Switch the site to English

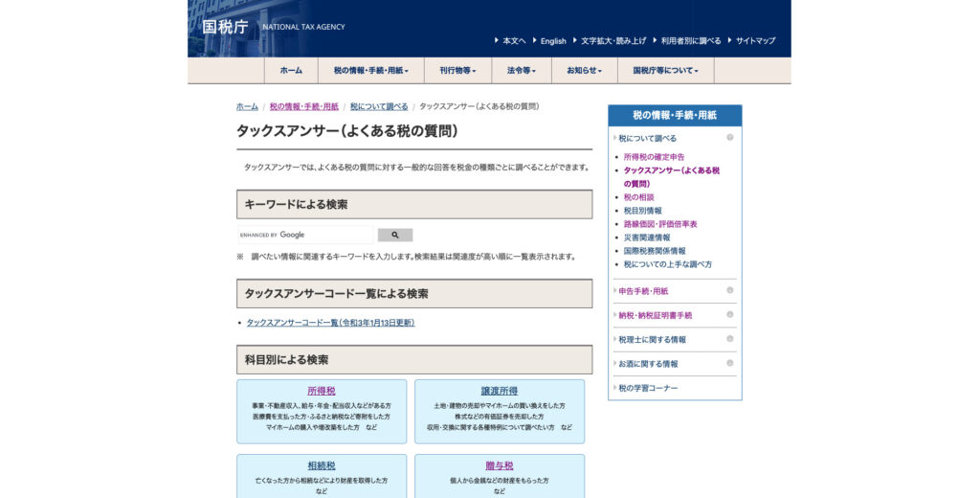pos(552,41)
